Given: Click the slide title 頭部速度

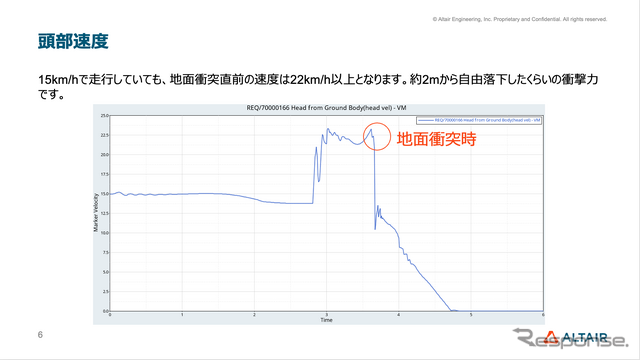Looking at the screenshot, I should tap(73, 41).
